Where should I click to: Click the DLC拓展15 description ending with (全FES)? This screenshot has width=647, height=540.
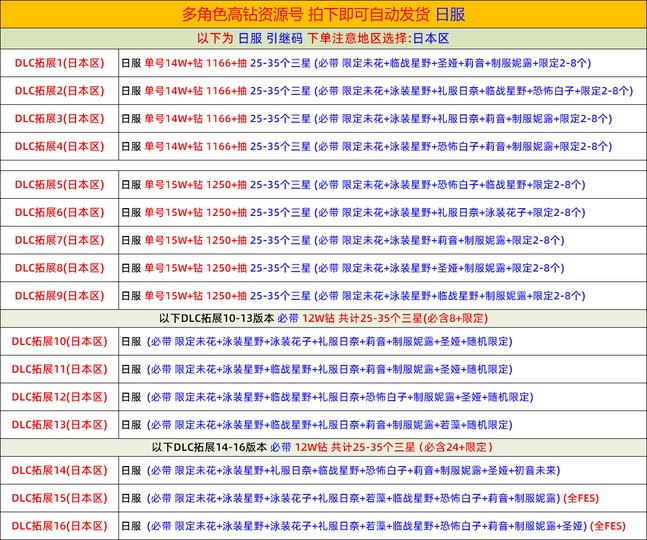tap(371, 497)
